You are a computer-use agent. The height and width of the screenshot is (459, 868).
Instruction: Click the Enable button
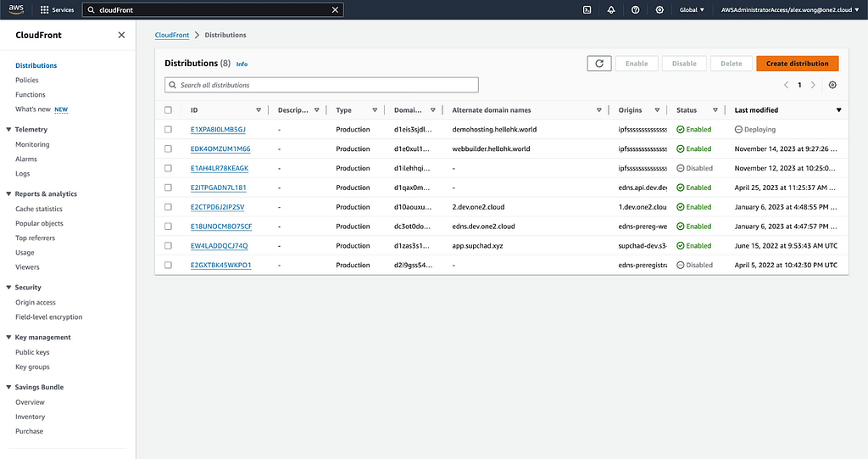point(637,64)
